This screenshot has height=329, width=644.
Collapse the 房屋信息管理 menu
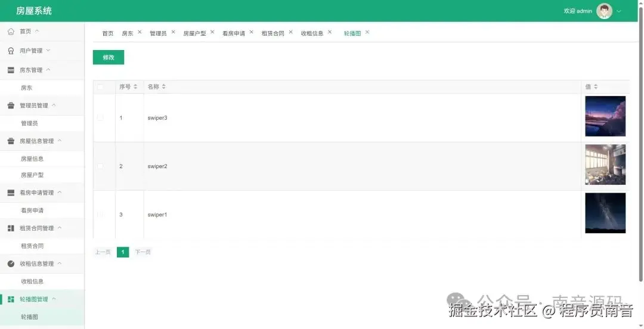[x=60, y=141]
